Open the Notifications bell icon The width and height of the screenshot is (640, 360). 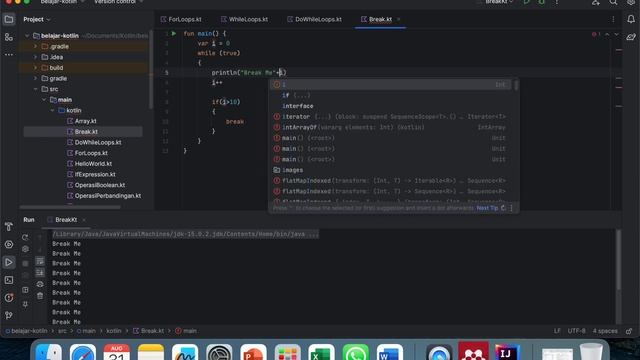pos(631,19)
